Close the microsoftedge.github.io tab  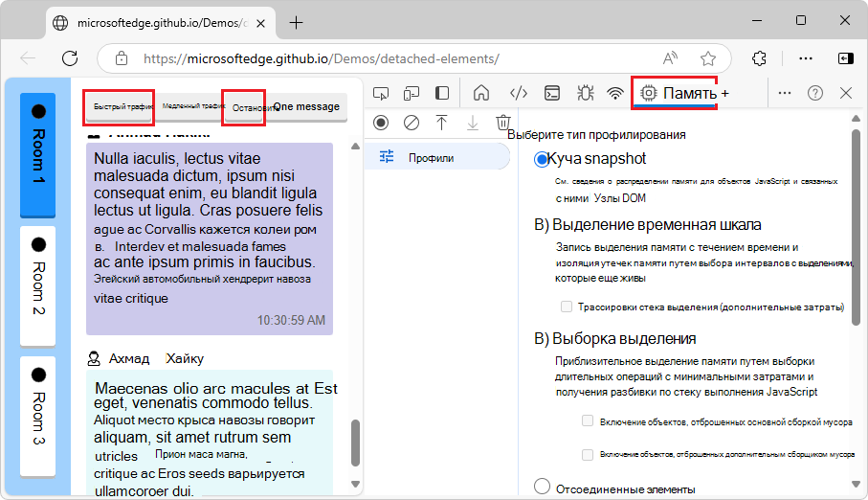(x=260, y=23)
